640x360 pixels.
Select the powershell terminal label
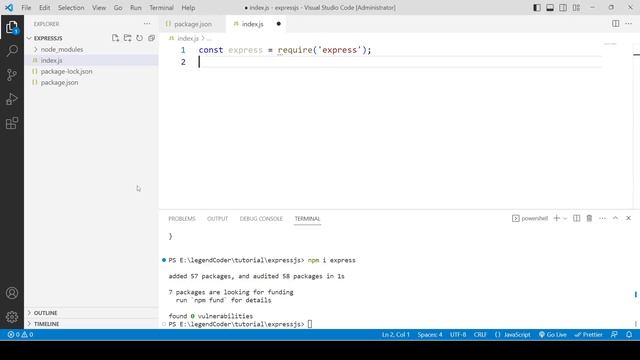coord(530,218)
